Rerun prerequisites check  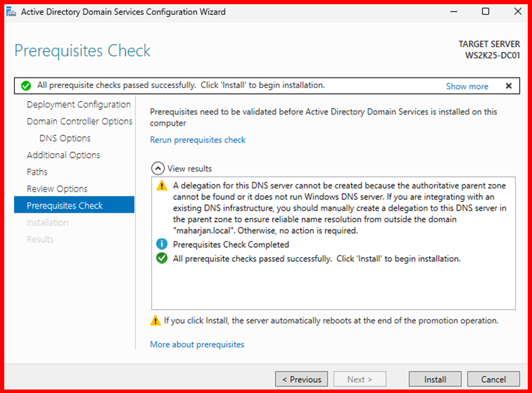pos(198,140)
